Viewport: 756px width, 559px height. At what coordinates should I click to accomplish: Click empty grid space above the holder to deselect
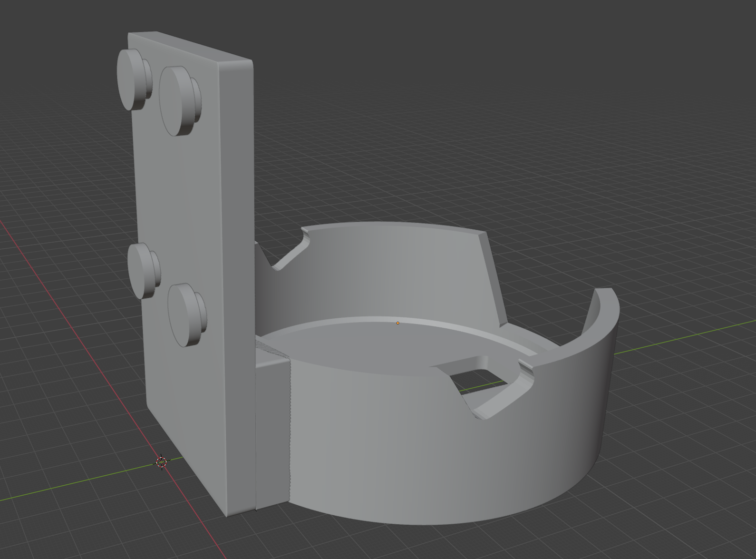[475, 119]
